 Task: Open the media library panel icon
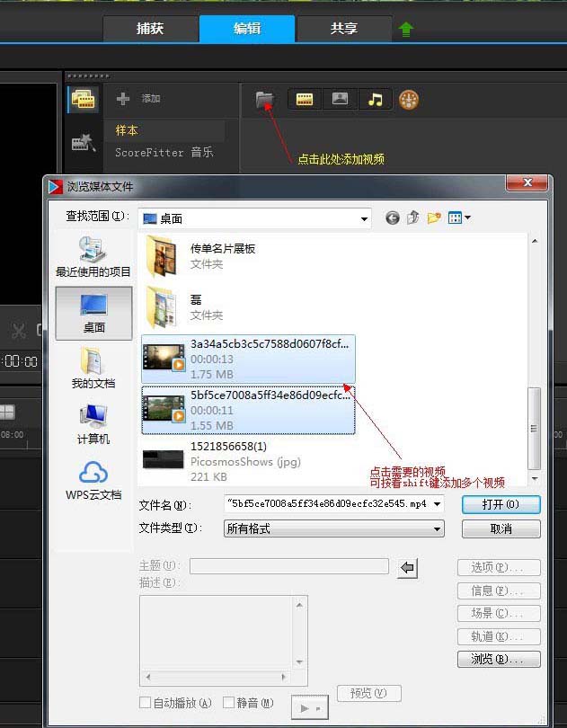click(x=84, y=100)
